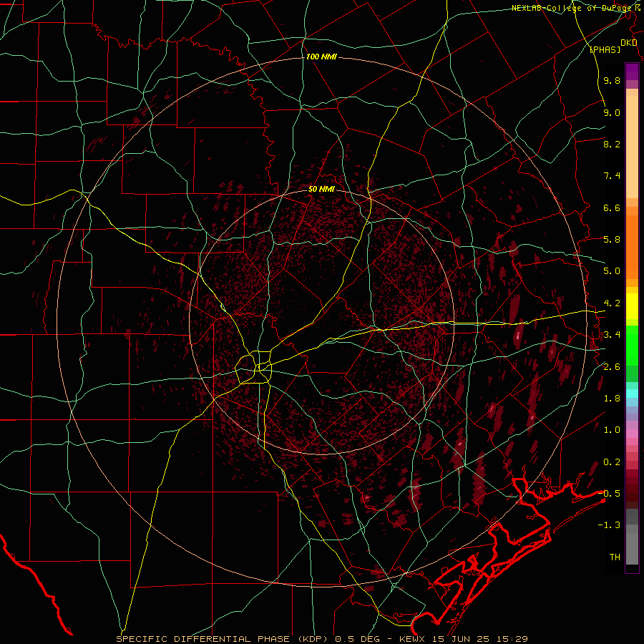Click the 4.2 scale label
This screenshot has height=644, width=644.
click(612, 303)
